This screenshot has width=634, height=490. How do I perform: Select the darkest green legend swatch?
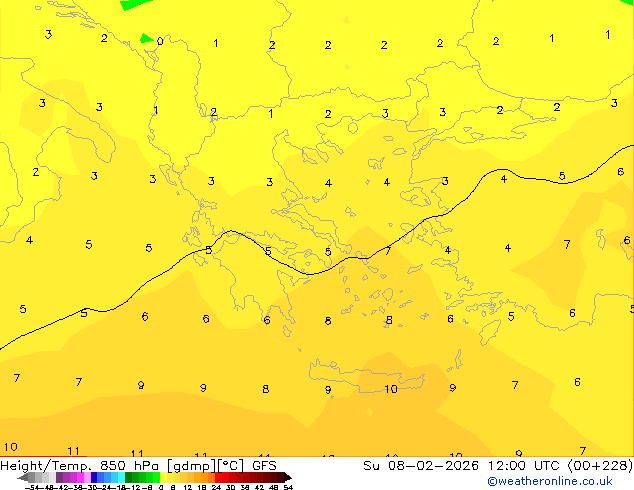(129, 477)
